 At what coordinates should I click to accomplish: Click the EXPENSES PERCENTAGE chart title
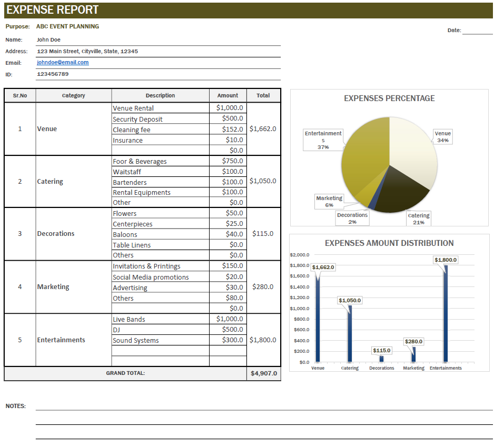coord(389,98)
